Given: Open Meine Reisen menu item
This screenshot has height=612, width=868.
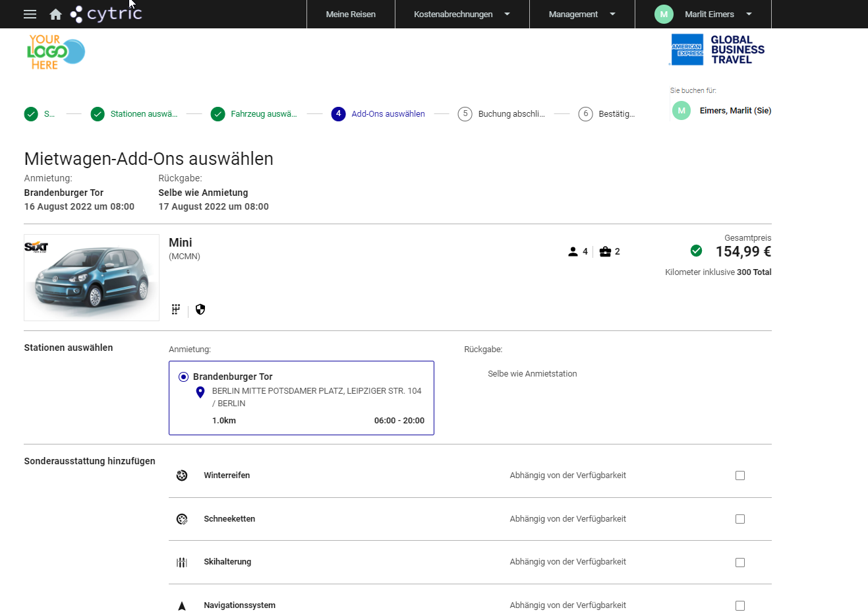Looking at the screenshot, I should coord(351,14).
